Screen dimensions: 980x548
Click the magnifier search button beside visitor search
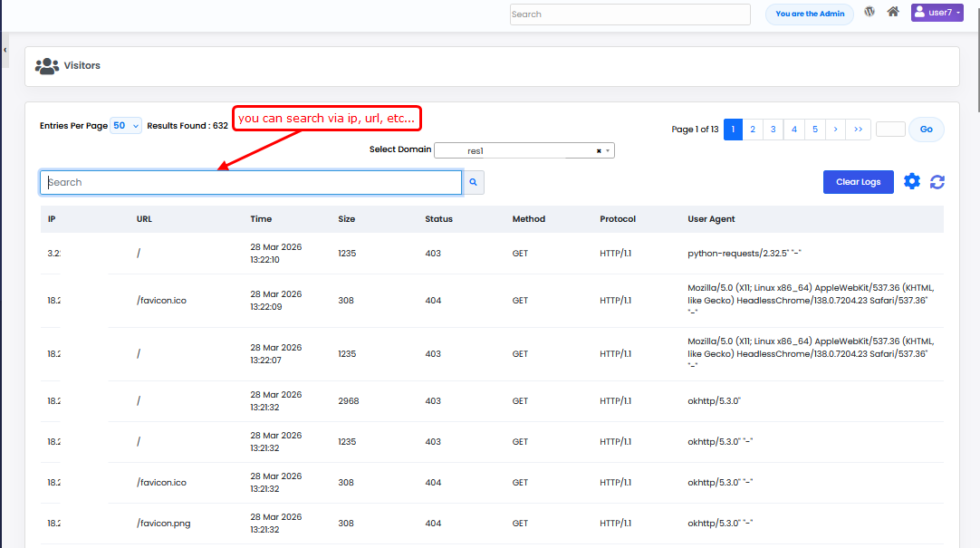[x=473, y=183]
